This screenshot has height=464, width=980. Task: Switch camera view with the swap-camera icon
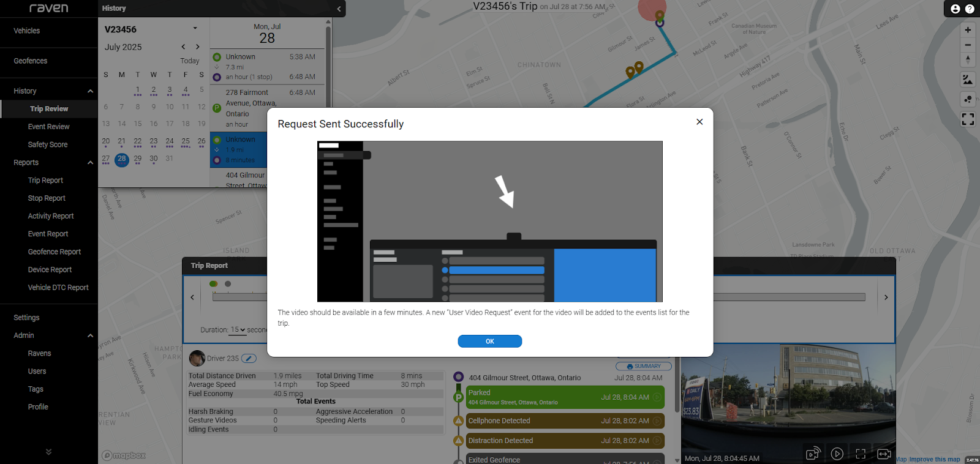[x=884, y=454]
